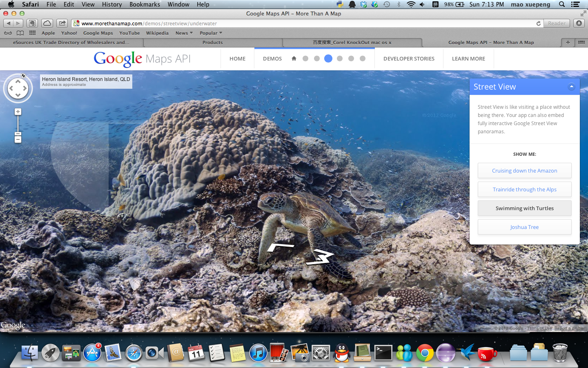588x368 pixels.
Task: Zoom out with the minus button
Action: coord(18,139)
